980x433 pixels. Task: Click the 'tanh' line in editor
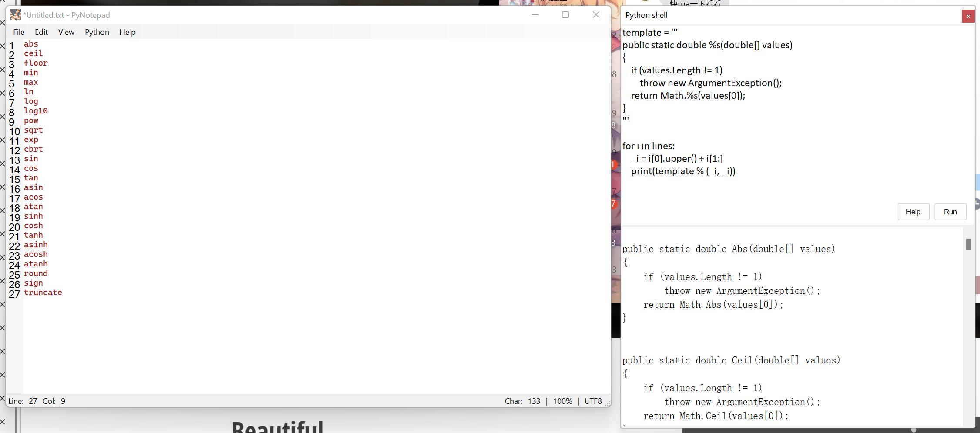33,235
